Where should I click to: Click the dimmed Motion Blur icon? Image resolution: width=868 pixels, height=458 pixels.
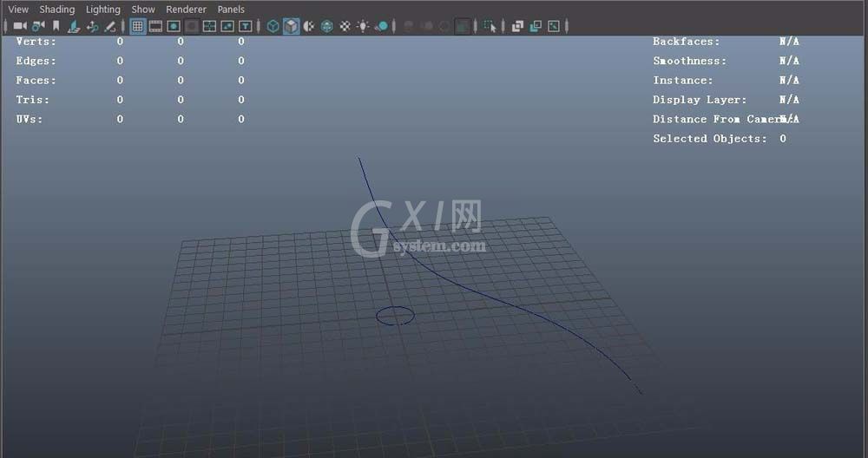coord(427,26)
